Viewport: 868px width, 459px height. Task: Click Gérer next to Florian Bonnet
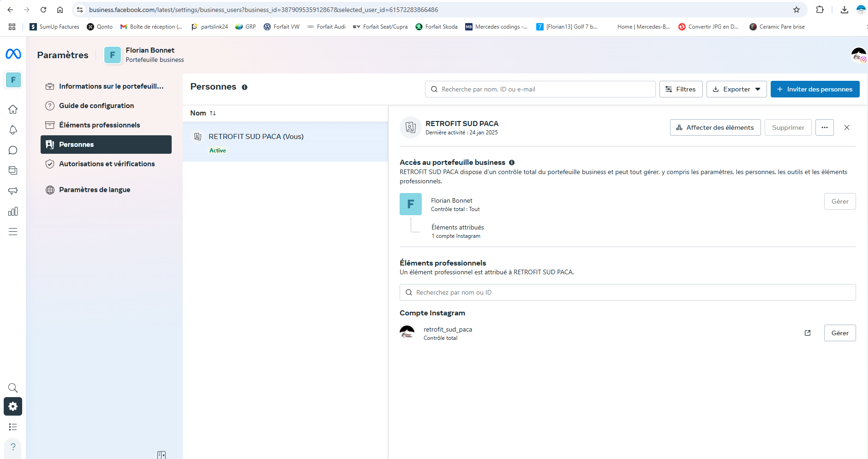point(840,201)
